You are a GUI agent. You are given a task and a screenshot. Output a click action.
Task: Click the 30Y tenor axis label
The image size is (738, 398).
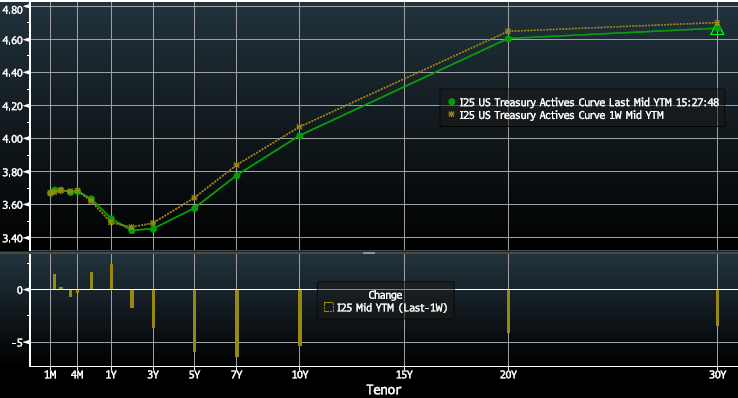pos(717,375)
